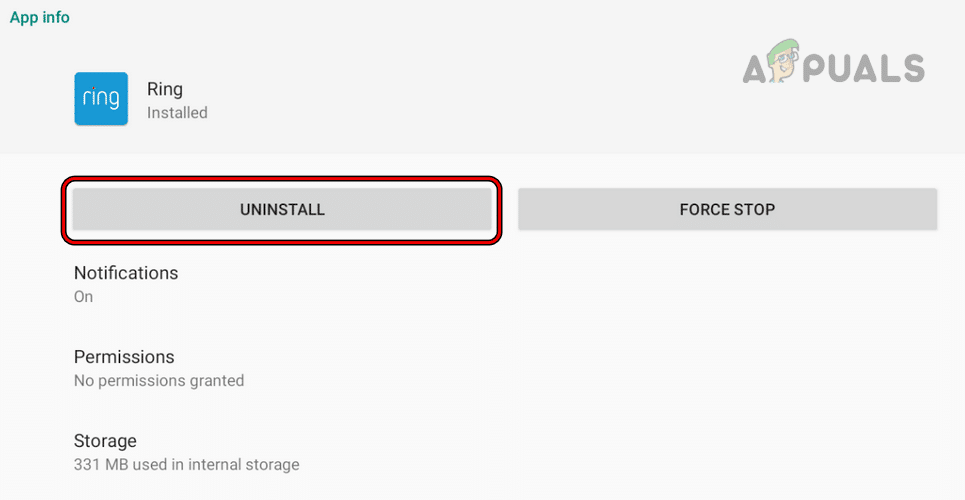Select the 'No permissions granted' subtitle
This screenshot has height=500, width=965.
click(x=159, y=381)
